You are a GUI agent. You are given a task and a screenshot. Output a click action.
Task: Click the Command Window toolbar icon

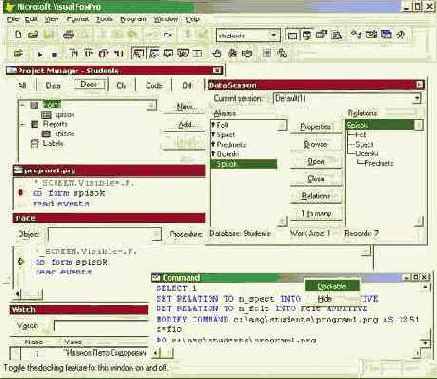click(292, 35)
